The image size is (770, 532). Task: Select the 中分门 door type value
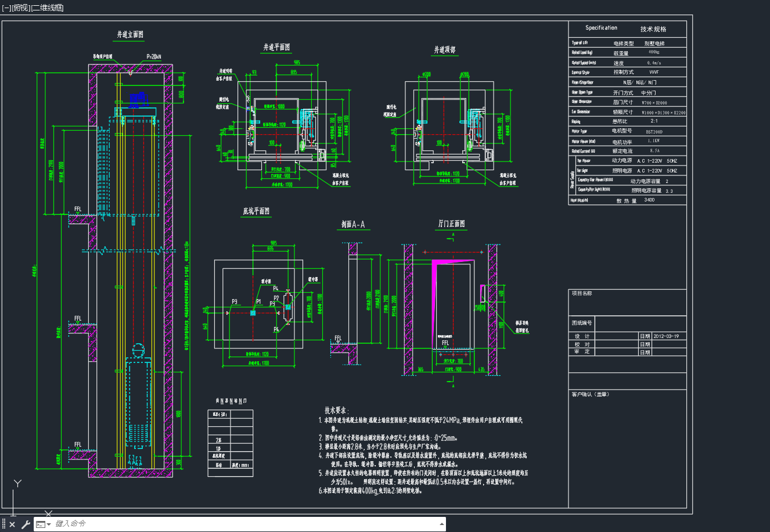click(x=649, y=93)
